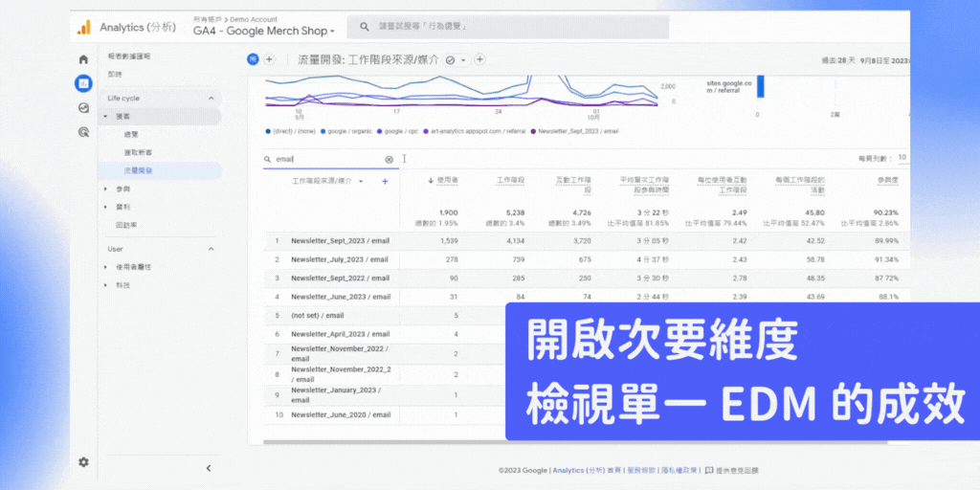Open the 即時 realtime report
This screenshot has height=490, width=980.
(115, 74)
